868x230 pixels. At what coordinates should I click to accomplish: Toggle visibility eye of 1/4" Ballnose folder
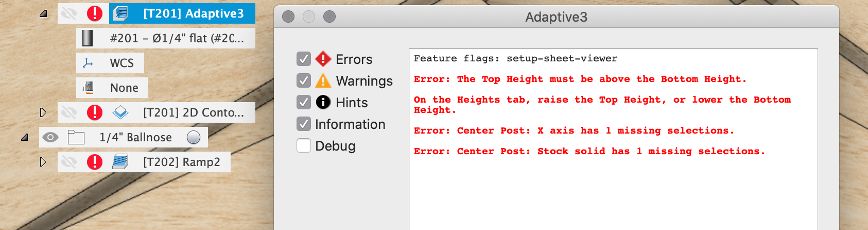click(x=50, y=137)
